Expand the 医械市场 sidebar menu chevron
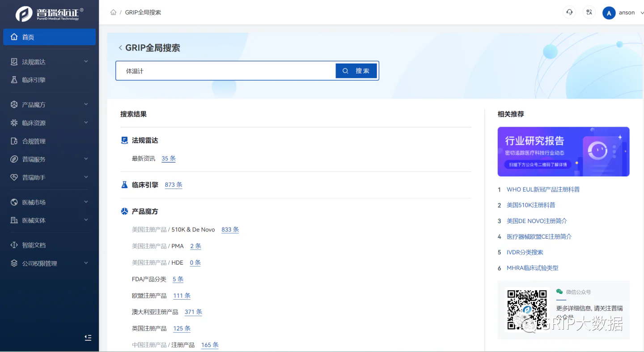 (x=86, y=202)
